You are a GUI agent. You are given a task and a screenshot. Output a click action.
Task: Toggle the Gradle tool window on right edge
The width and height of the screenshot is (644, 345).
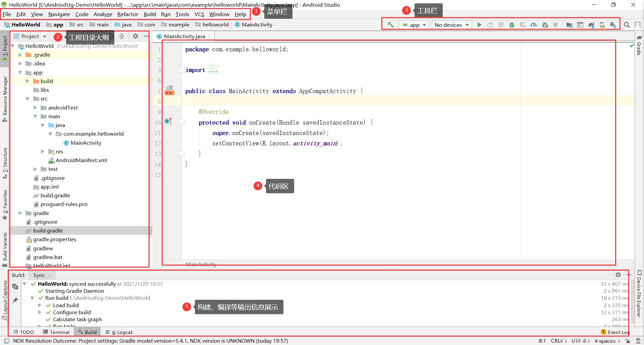click(639, 45)
